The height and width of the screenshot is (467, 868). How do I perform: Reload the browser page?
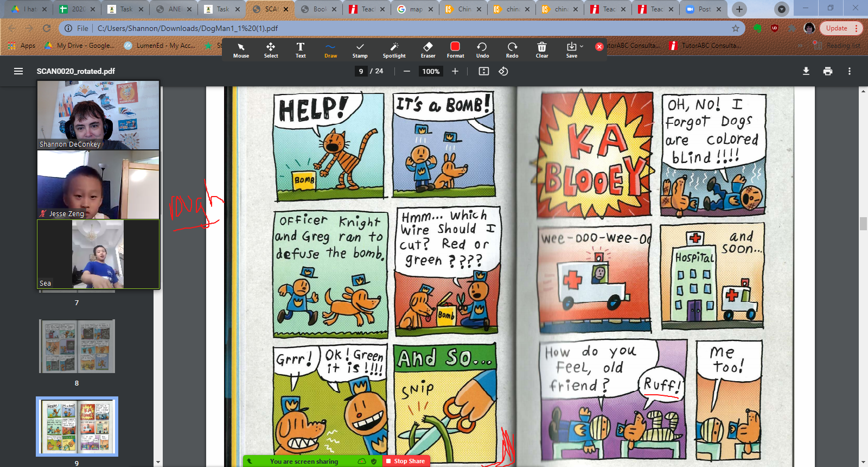[47, 28]
